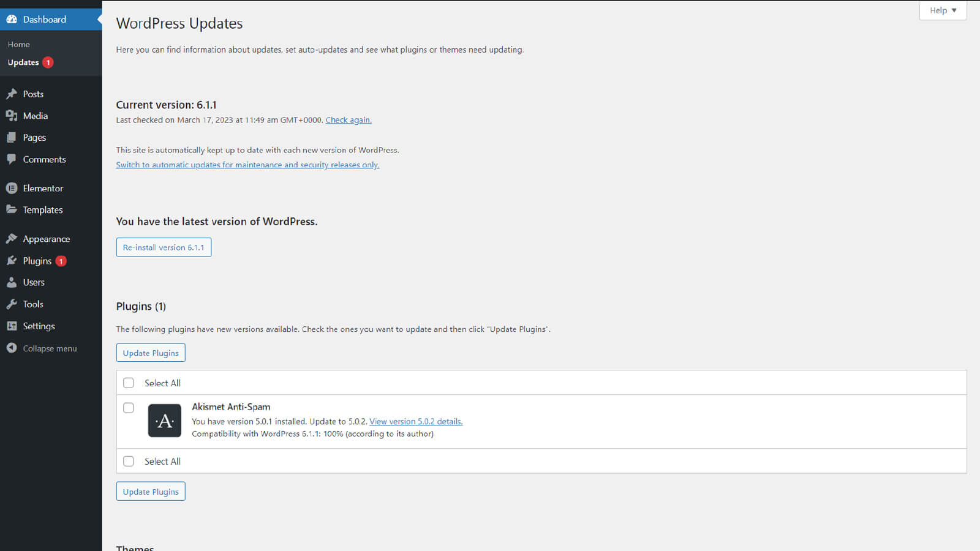Click the Tools wrench icon

click(x=12, y=304)
